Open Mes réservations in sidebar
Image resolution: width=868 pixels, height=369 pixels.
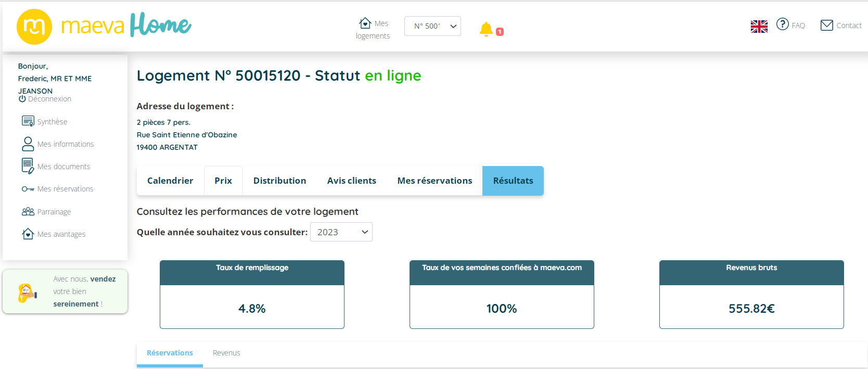[65, 189]
